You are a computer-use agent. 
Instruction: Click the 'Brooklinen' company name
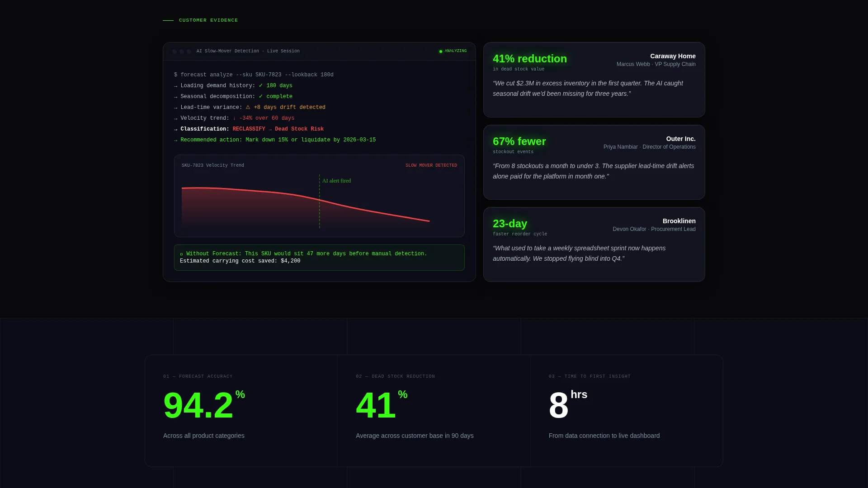[x=679, y=221]
